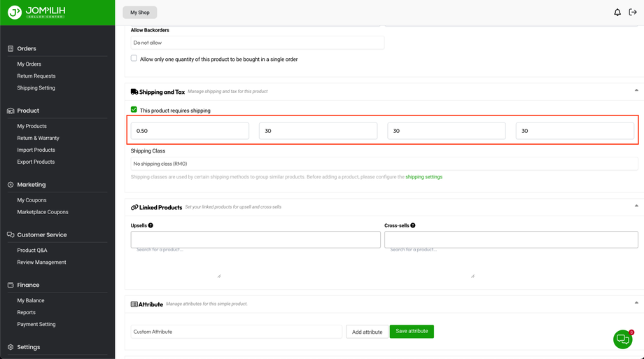Click the Cross-sells help question mark icon
This screenshot has height=359, width=644.
click(x=413, y=225)
